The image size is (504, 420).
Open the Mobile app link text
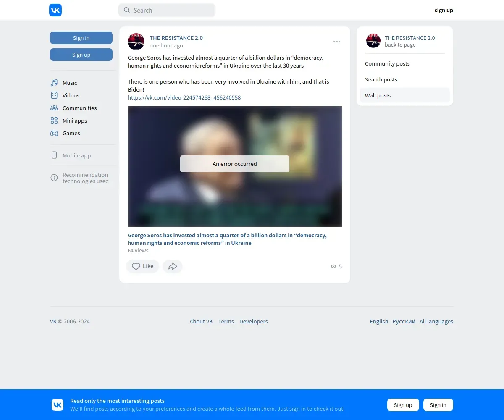76,155
